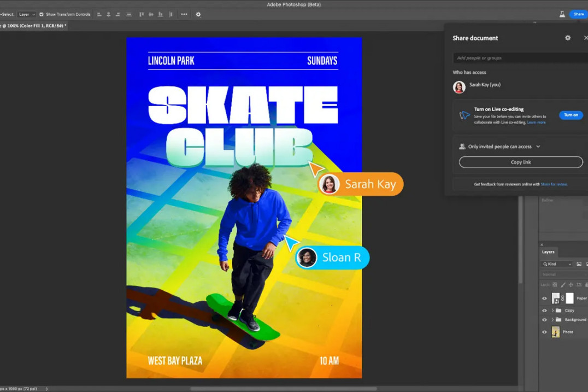Image resolution: width=588 pixels, height=392 pixels.
Task: Distribute vertically icon in options bar
Action: (x=128, y=14)
